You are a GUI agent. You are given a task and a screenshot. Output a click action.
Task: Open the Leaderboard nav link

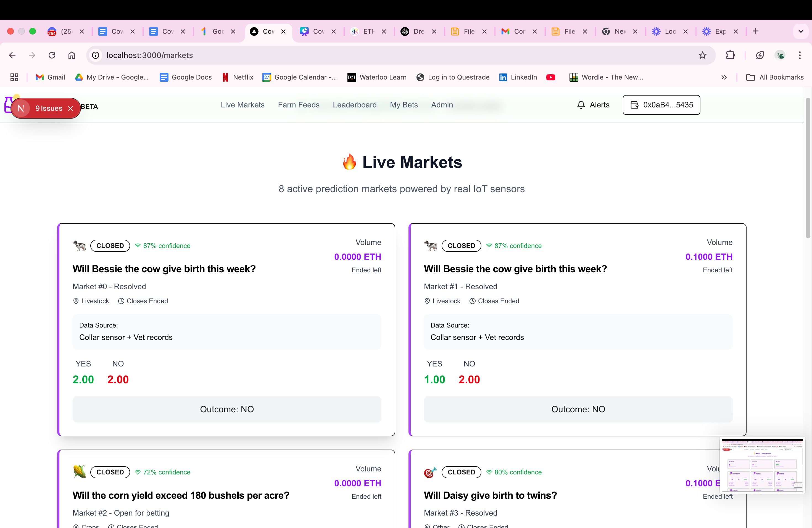coord(354,105)
